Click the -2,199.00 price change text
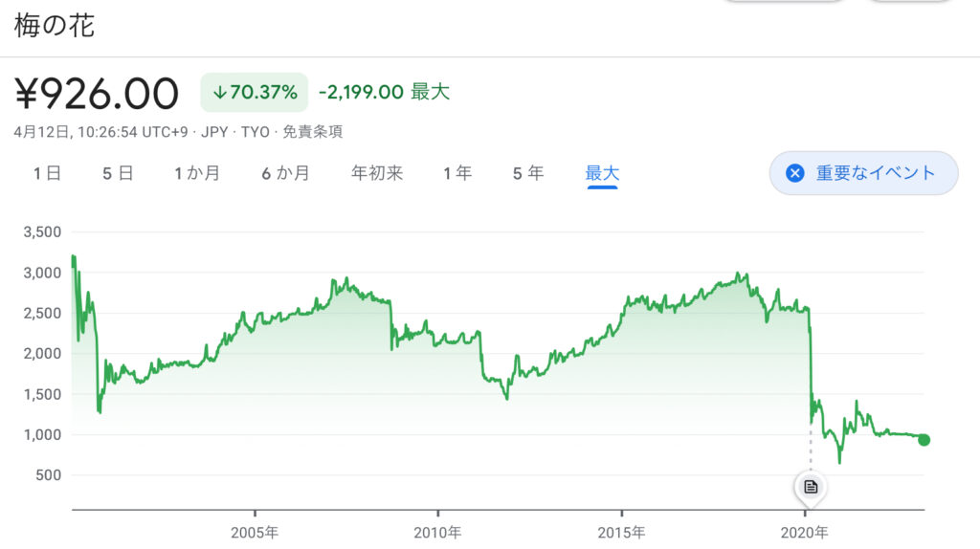This screenshot has height=549, width=980. (361, 93)
